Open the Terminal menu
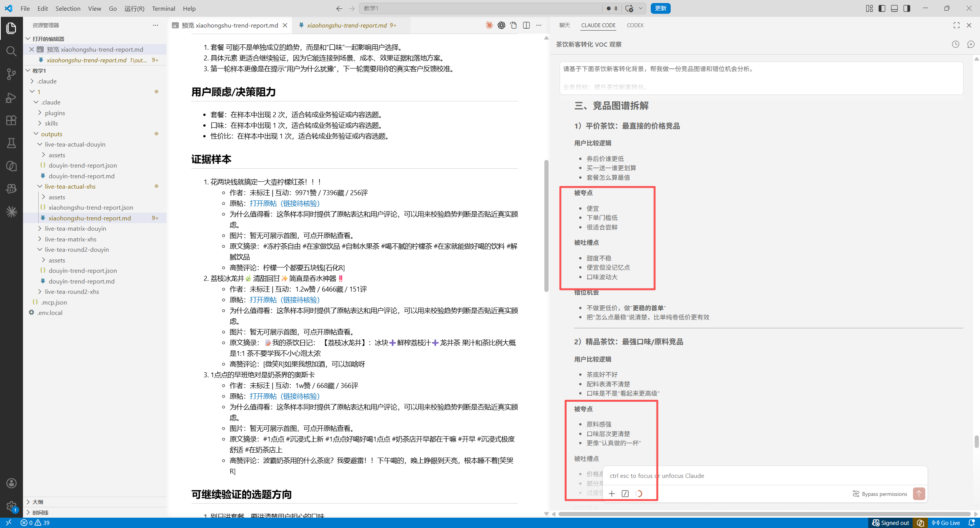This screenshot has height=528, width=980. coord(163,8)
